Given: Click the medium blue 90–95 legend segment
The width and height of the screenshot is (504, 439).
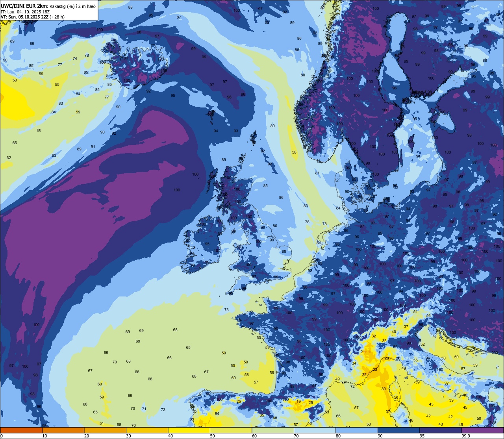Looking at the screenshot, I should tap(398, 430).
